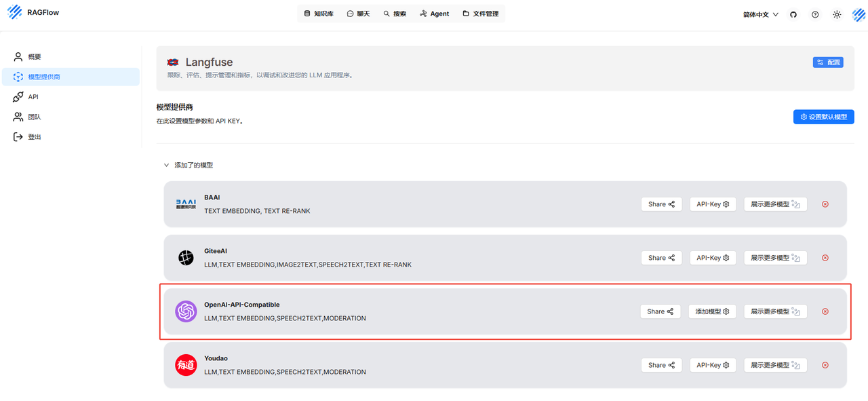Click OpenAI-API-Compatible name text
The width and height of the screenshot is (868, 401).
click(x=242, y=305)
